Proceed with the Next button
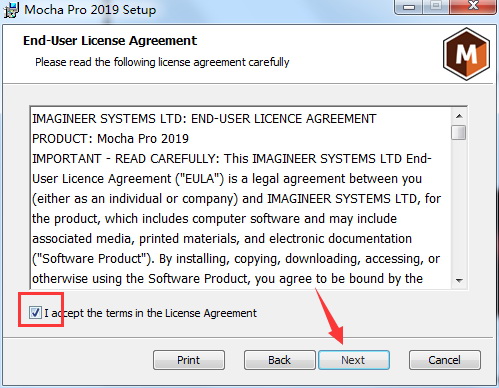 pos(354,360)
